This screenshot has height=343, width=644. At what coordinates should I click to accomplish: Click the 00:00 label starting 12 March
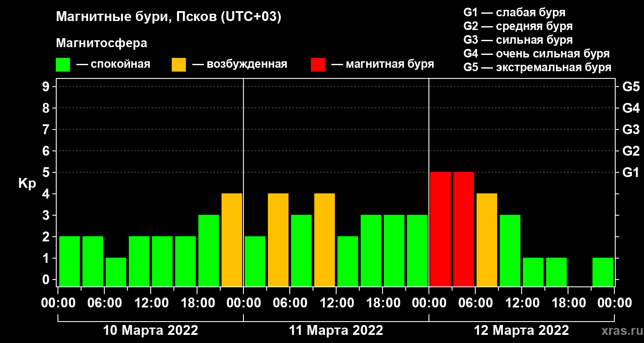[x=429, y=303]
